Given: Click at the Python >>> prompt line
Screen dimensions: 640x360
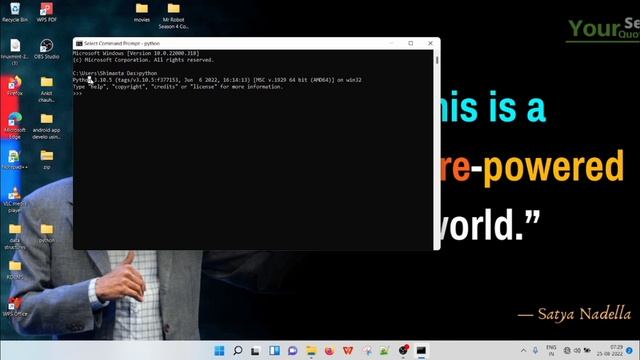Looking at the screenshot, I should click(x=77, y=93).
